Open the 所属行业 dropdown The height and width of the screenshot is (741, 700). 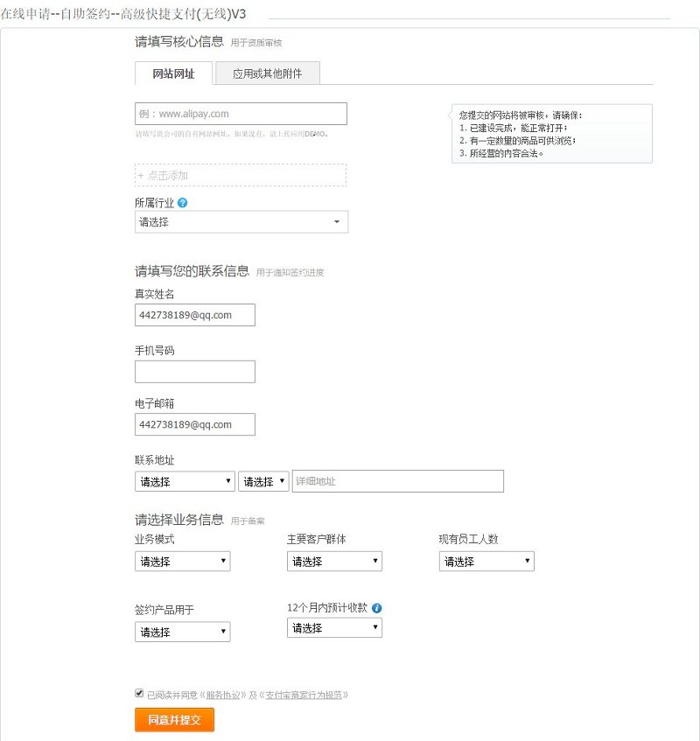241,221
